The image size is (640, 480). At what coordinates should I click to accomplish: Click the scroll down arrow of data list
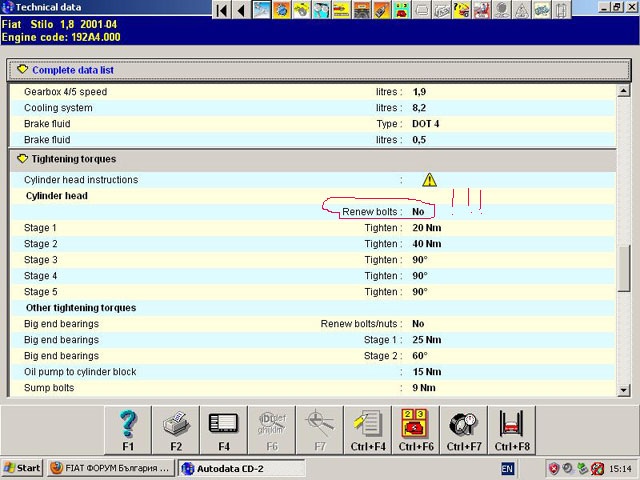click(623, 390)
